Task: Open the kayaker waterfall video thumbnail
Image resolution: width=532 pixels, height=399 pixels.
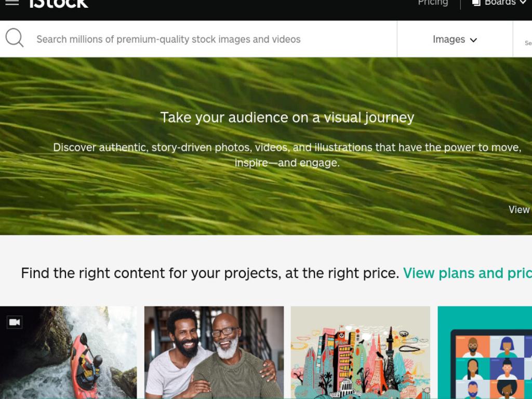Action: coord(68,353)
